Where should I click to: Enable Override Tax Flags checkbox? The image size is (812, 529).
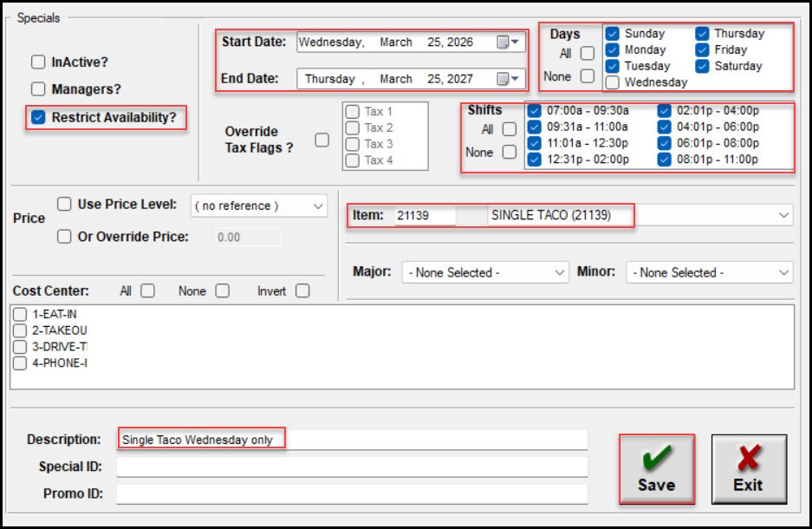coord(322,140)
